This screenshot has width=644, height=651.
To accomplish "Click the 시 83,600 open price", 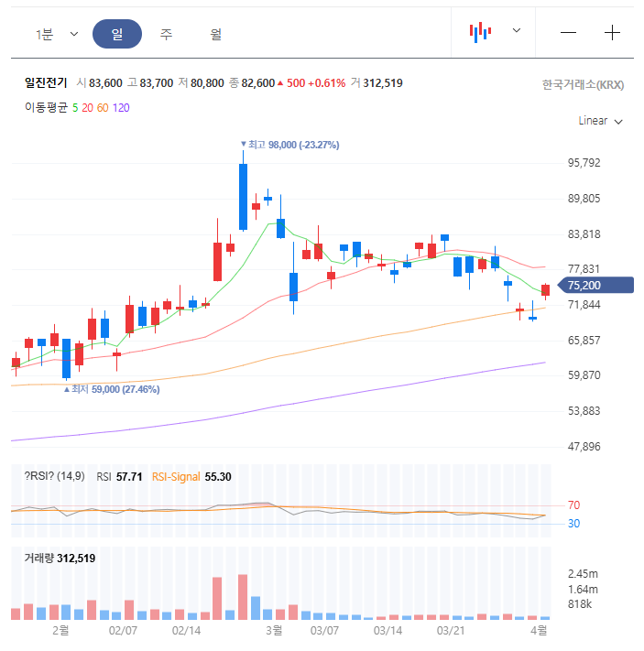I will coord(99,83).
